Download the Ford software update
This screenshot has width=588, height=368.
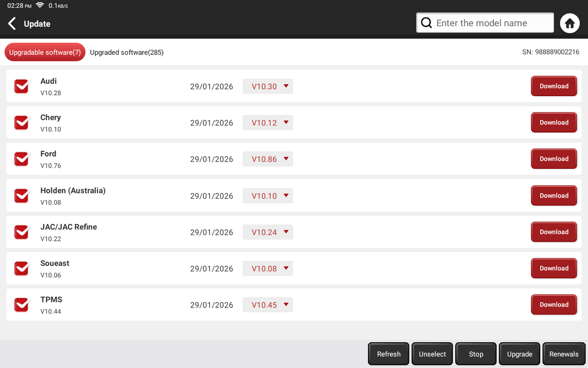pos(554,159)
